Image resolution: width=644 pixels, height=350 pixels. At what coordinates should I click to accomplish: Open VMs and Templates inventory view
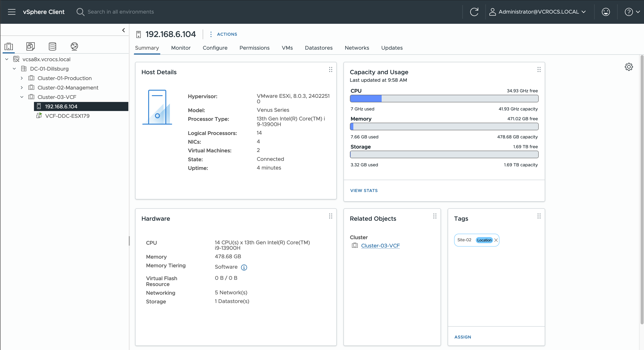click(31, 46)
